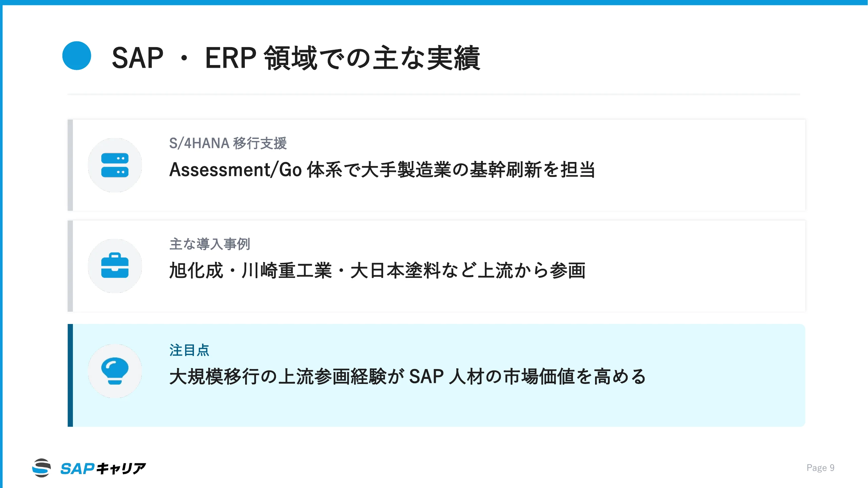868x488 pixels.
Task: Click the Page 9 indicator
Action: coord(820,468)
